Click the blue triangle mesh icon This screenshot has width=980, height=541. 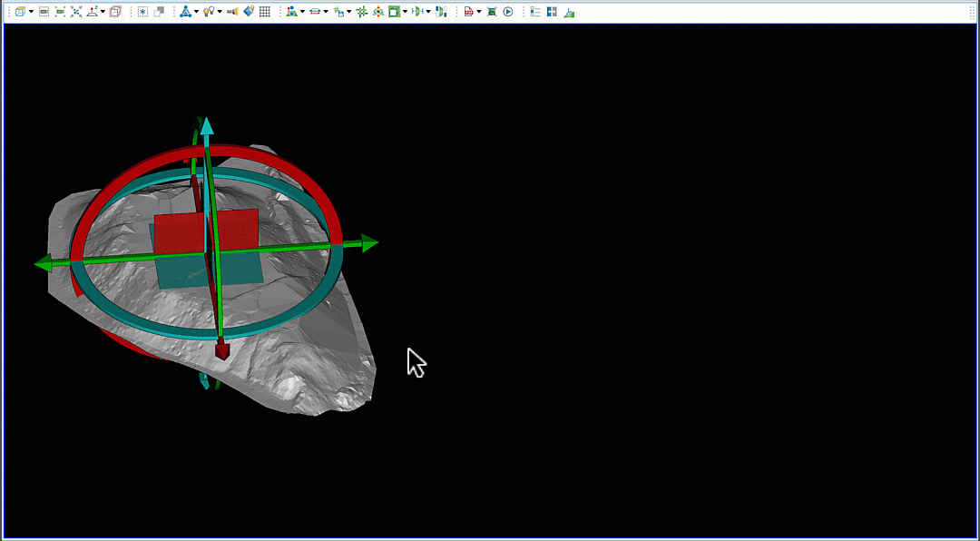(184, 12)
